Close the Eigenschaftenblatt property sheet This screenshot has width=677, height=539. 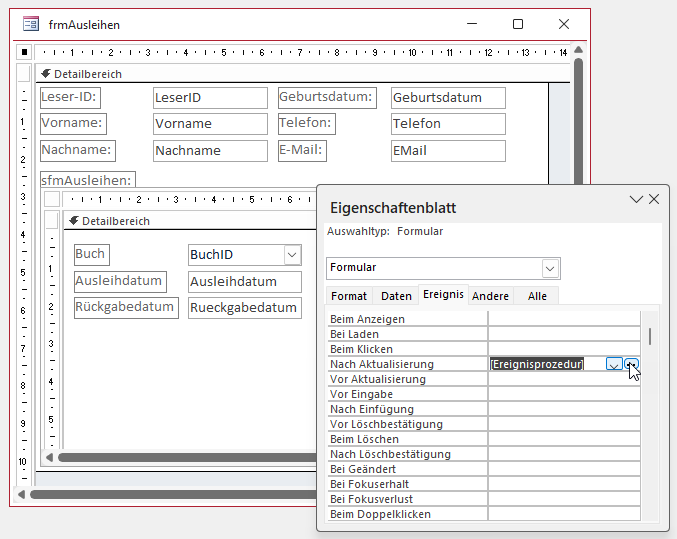tap(654, 200)
